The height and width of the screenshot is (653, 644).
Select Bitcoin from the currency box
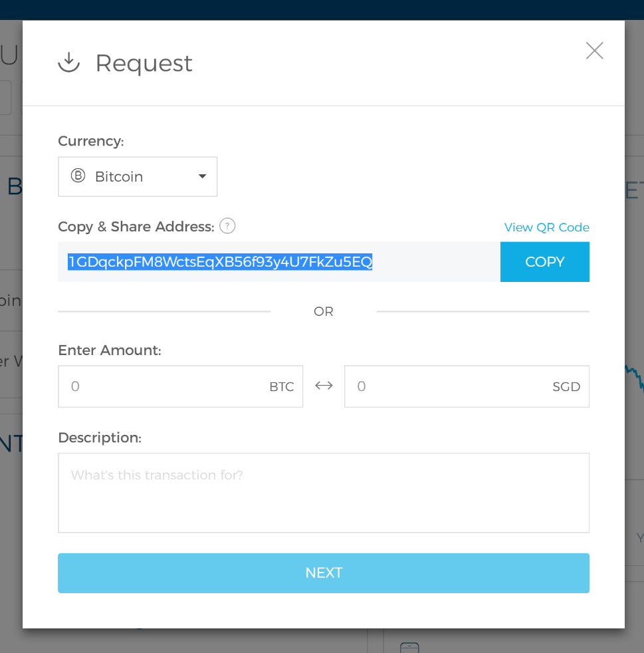[x=120, y=176]
